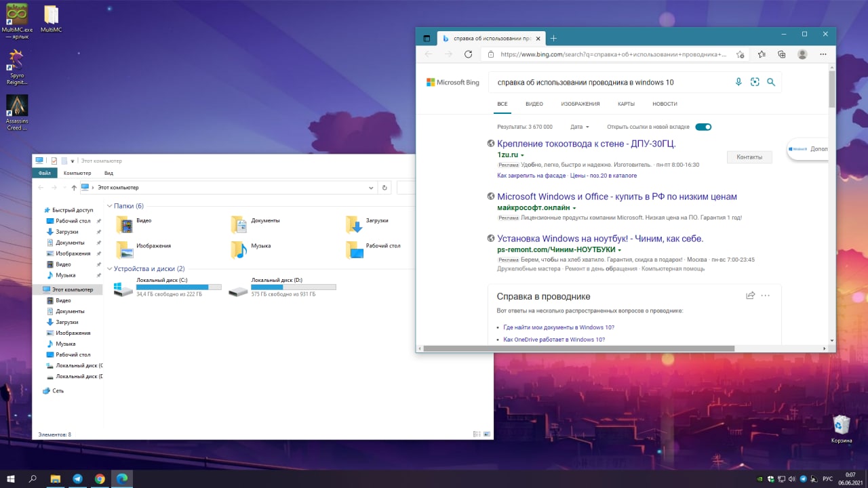Select Сеть in Explorer navigation pane
Screen dimensions: 868x488
(58, 391)
